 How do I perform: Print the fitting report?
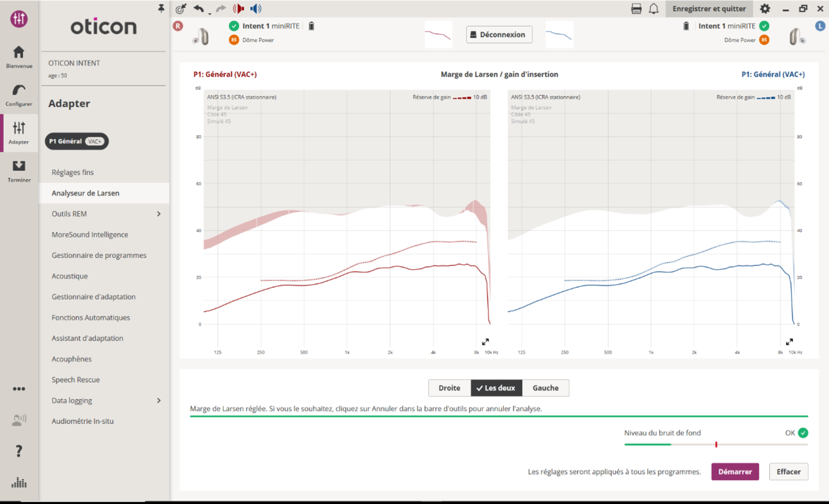[636, 8]
